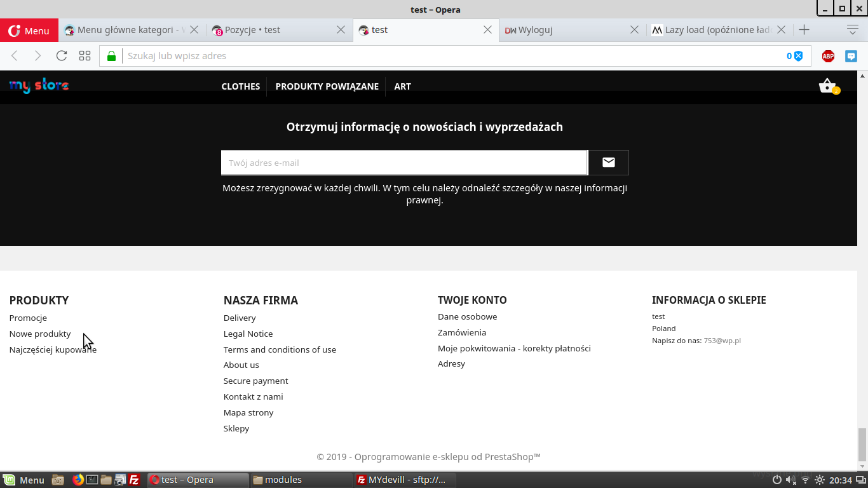Click the 'TWOJE KONTO' footer heading
Screen dimensions: 868x488
point(472,300)
